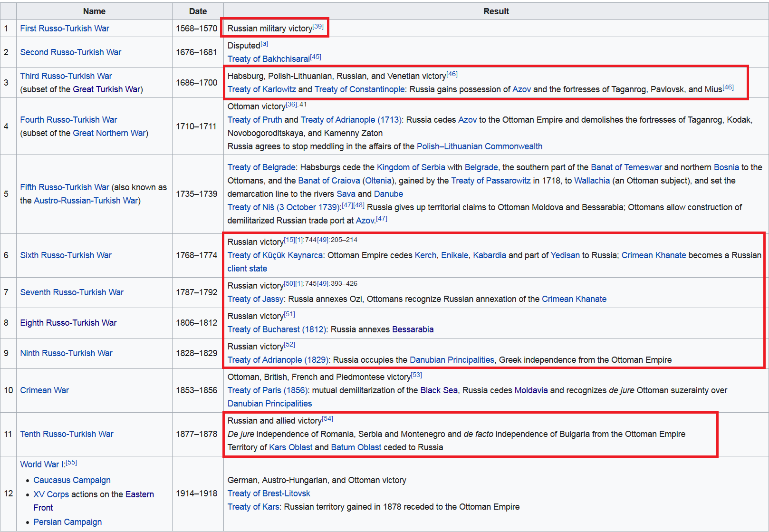
Task: Follow the Yedisan link
Action: tap(565, 255)
